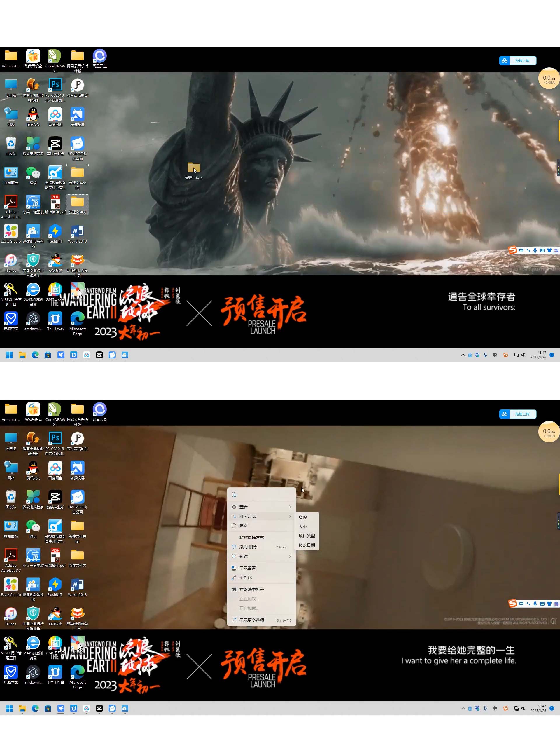Image resolution: width=560 pixels, height=748 pixels.
Task: Open the notification badge on the upper taskbar
Action: click(x=552, y=355)
